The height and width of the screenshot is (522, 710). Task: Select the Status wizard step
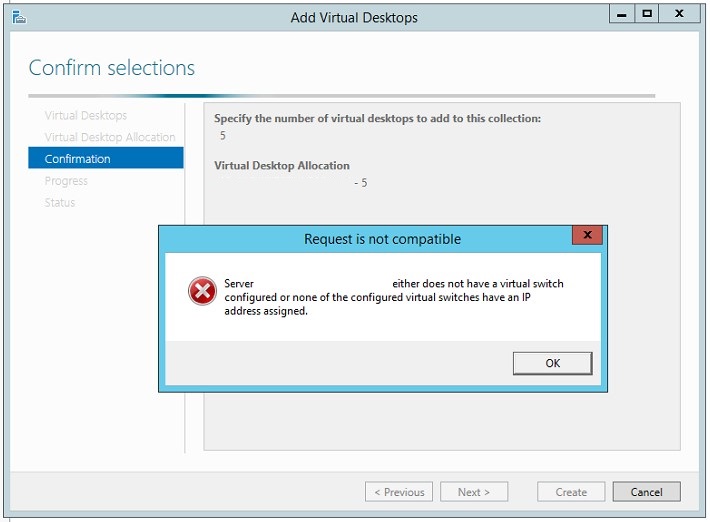tap(60, 202)
